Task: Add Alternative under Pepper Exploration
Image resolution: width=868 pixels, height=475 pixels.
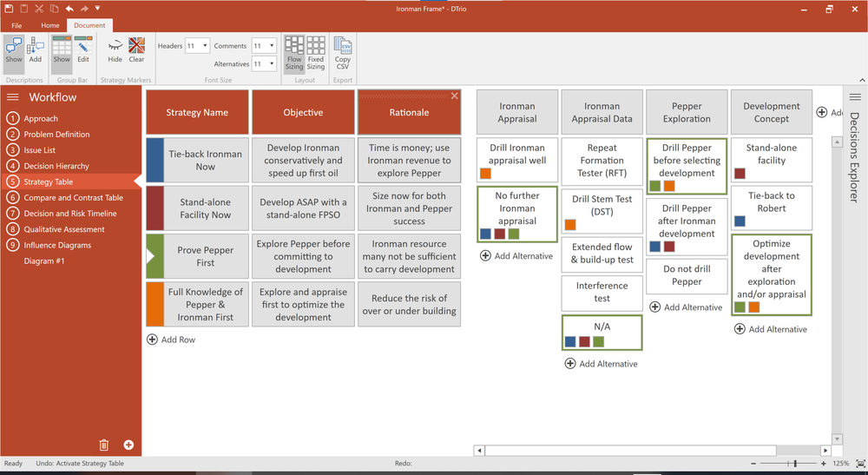Action: pos(686,307)
